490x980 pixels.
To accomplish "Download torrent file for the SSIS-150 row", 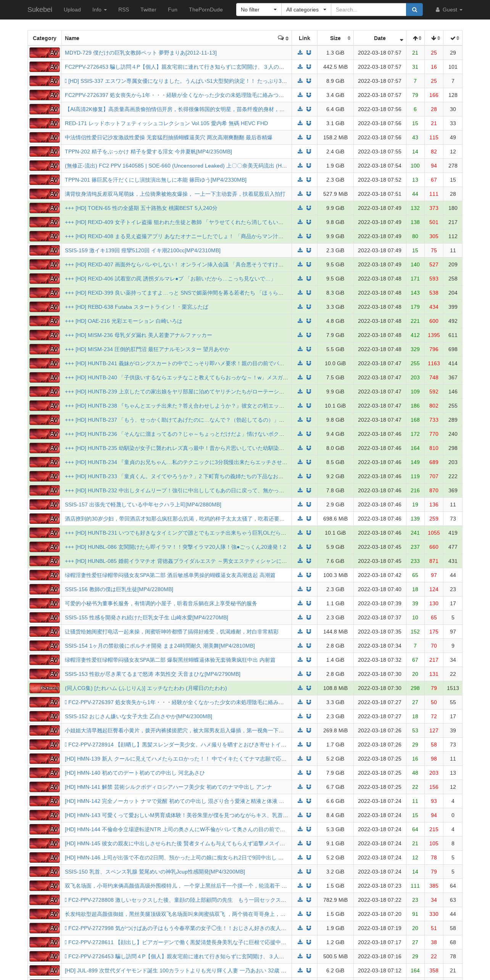I will click(300, 872).
